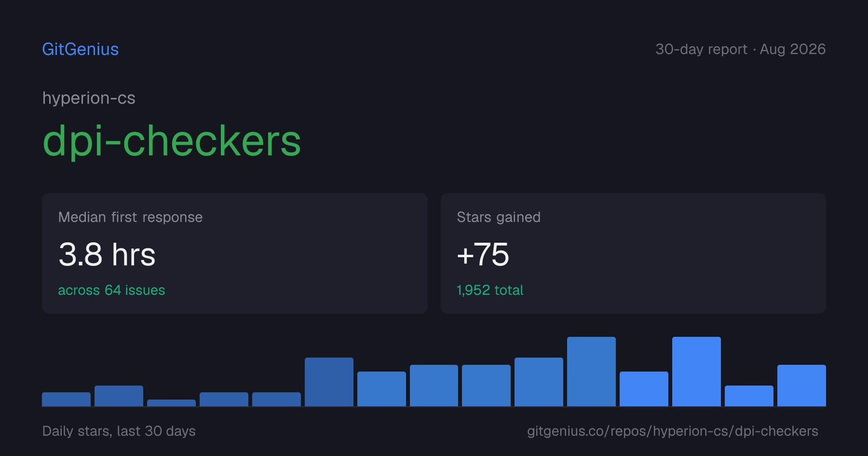This screenshot has width=868, height=456.
Task: Click the GitGenius brand logo text
Action: point(81,49)
